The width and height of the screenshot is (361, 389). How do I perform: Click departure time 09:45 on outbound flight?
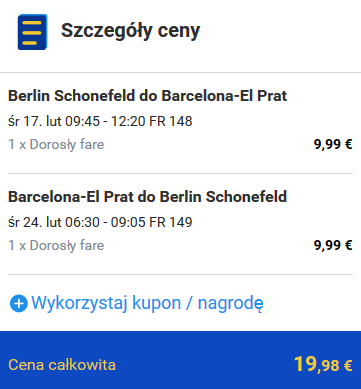(x=82, y=121)
